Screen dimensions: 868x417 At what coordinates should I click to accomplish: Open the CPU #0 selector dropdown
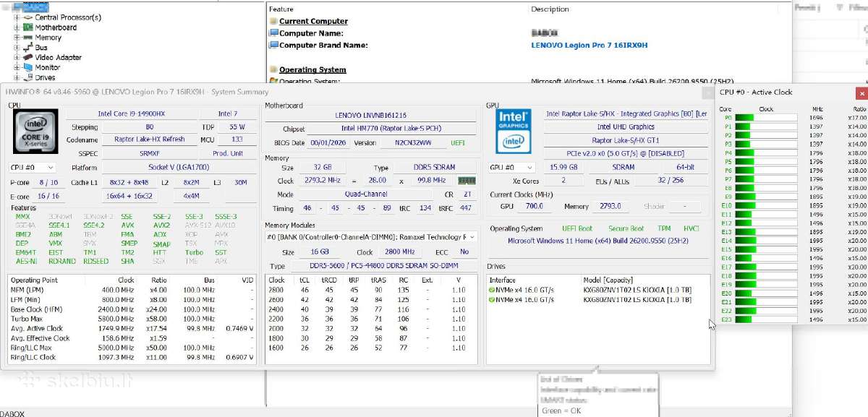pyautogui.click(x=33, y=168)
